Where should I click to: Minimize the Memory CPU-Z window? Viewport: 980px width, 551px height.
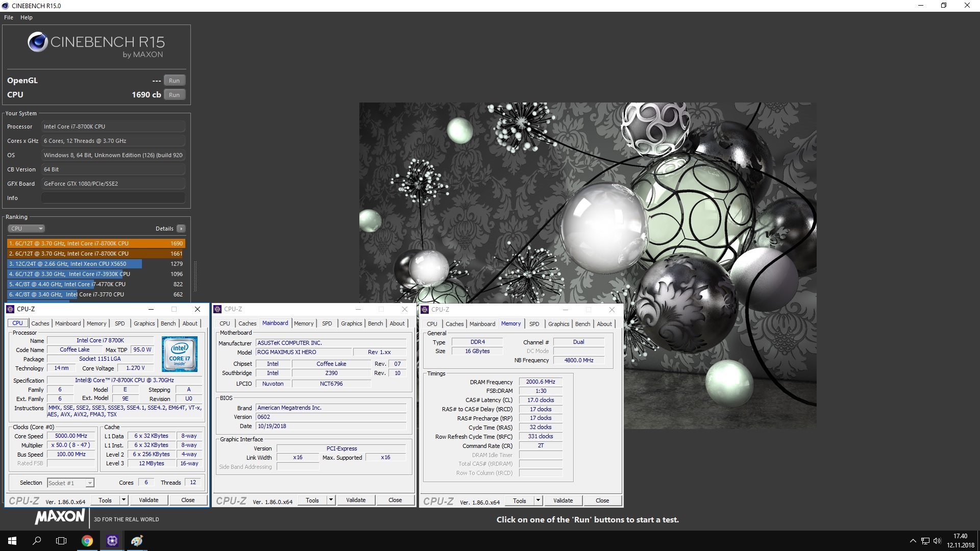click(x=566, y=310)
